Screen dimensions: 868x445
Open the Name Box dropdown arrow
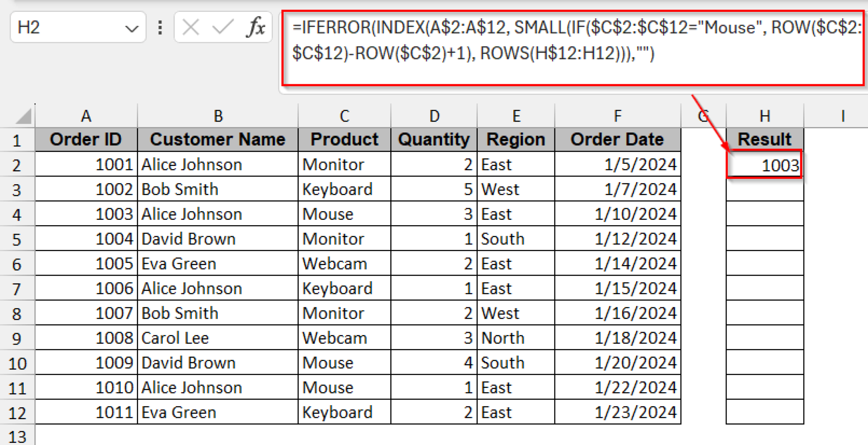(131, 27)
